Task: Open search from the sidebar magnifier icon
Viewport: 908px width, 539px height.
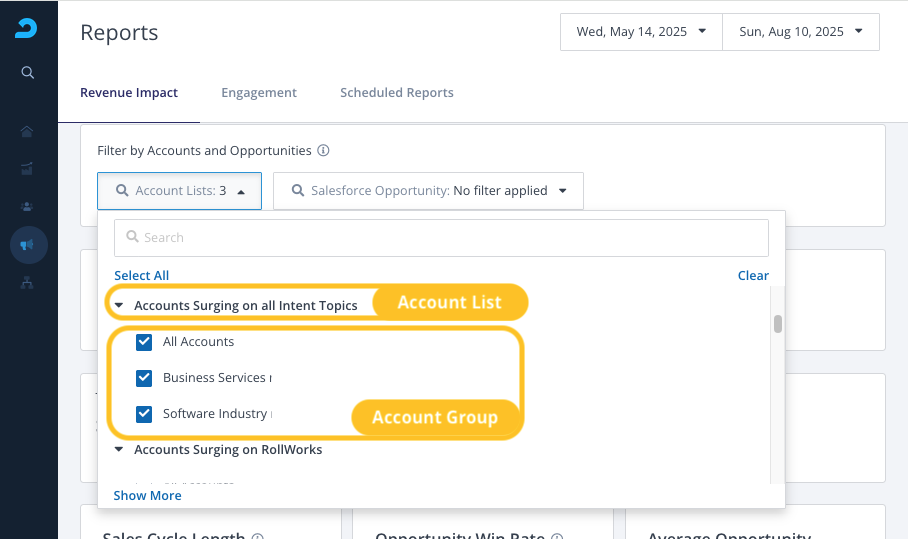Action: click(x=28, y=72)
